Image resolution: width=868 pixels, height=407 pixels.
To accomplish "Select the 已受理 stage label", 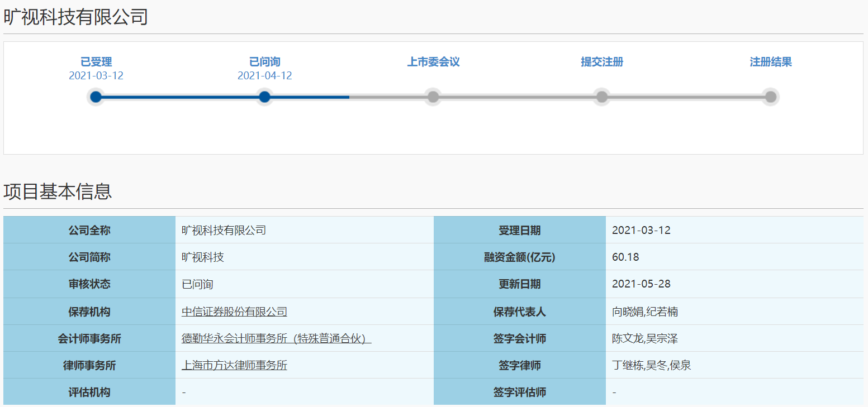I will pyautogui.click(x=96, y=62).
